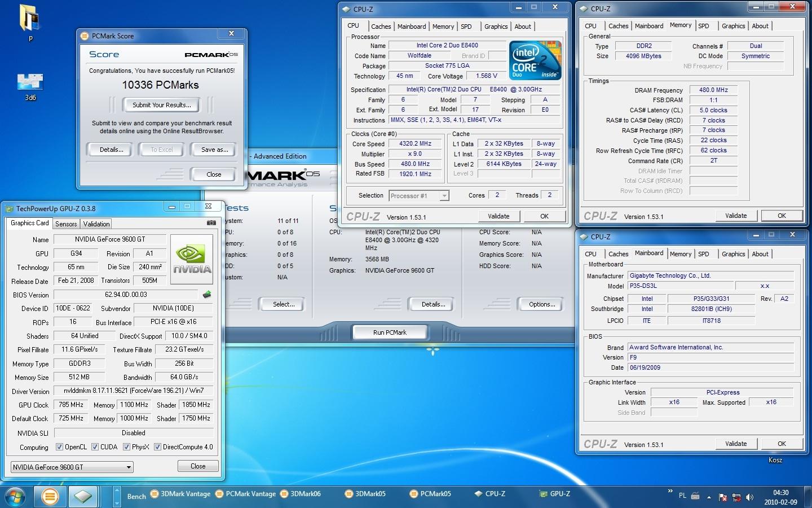
Task: Click the BIOS save chip icon in GPU-Z
Action: click(x=207, y=295)
